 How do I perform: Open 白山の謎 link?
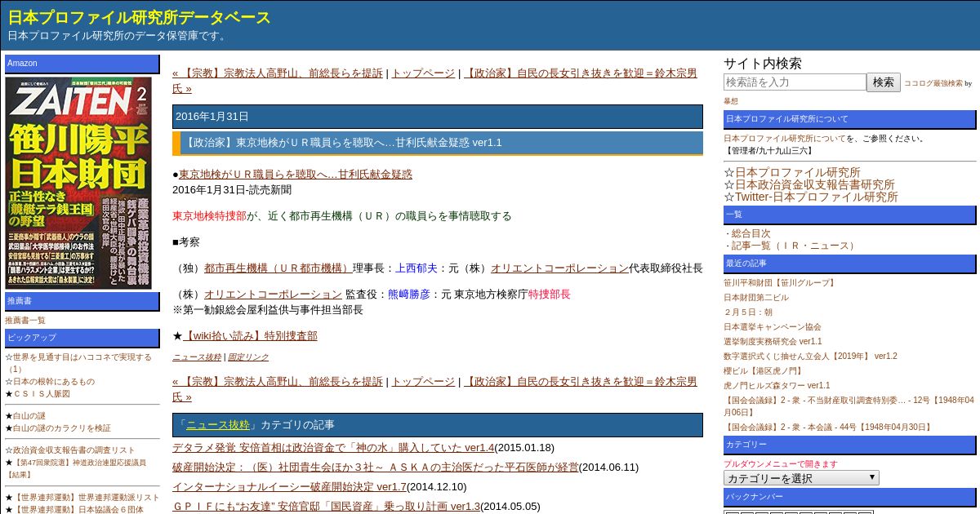pos(29,415)
